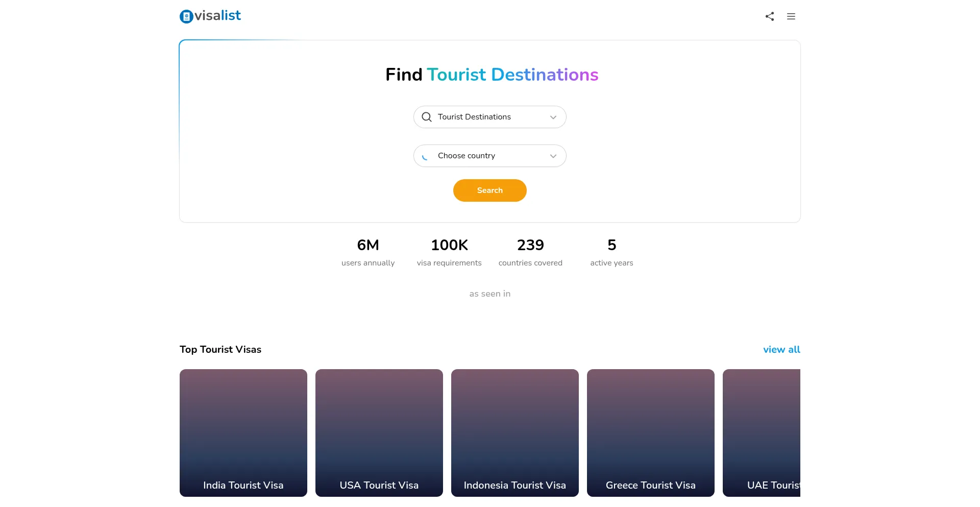Open the UAE Tourist Visa card
The height and width of the screenshot is (507, 980).
(762, 432)
